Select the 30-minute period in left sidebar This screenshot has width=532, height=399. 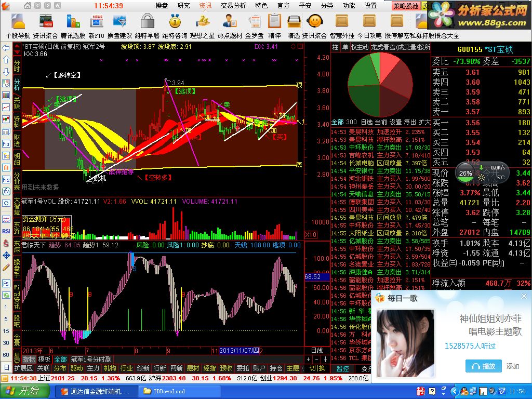(x=6, y=343)
